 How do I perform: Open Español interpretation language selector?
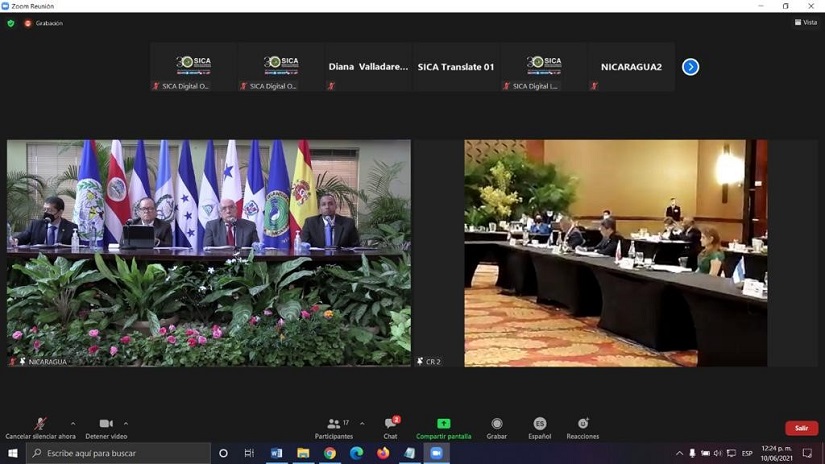coord(539,428)
